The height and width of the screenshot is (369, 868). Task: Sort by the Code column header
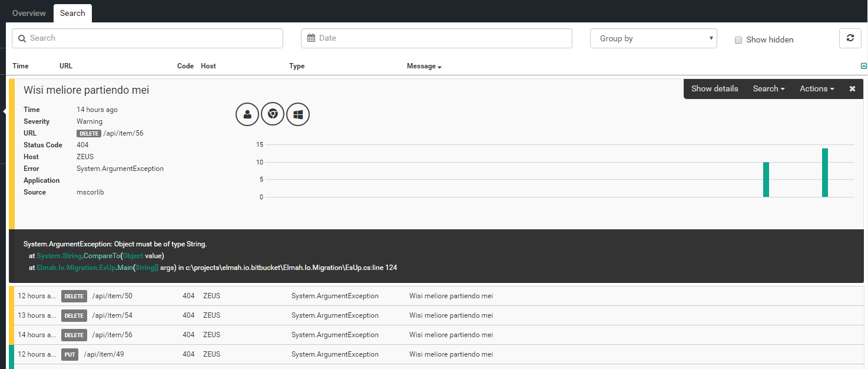[x=185, y=66]
